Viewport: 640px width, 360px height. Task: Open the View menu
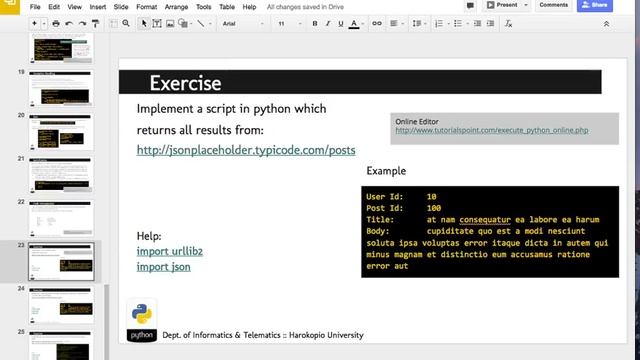74,7
